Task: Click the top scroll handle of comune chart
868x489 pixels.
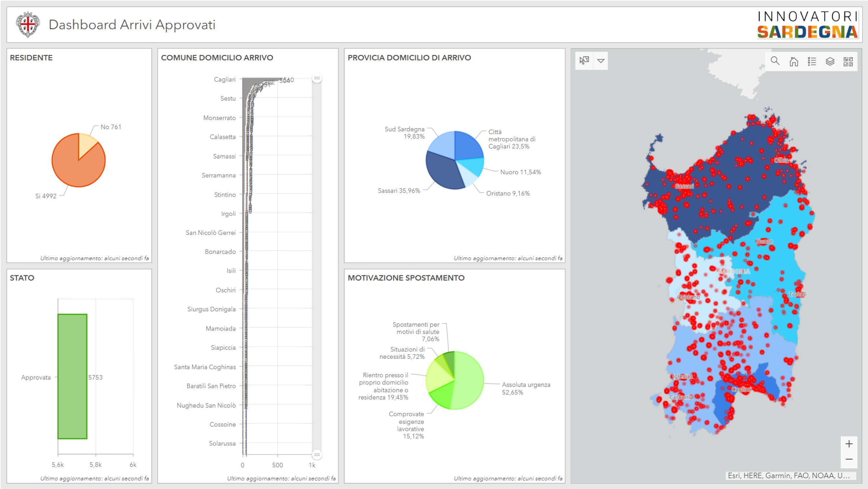Action: tap(317, 78)
